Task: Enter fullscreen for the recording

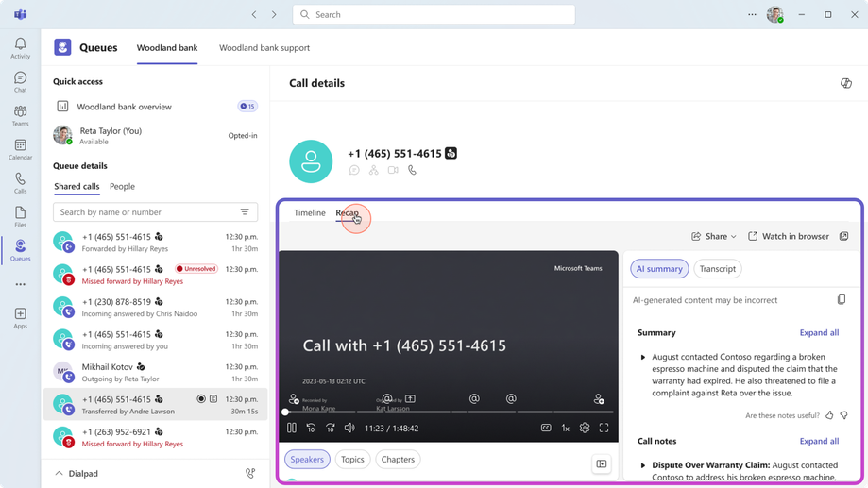Action: pyautogui.click(x=604, y=428)
